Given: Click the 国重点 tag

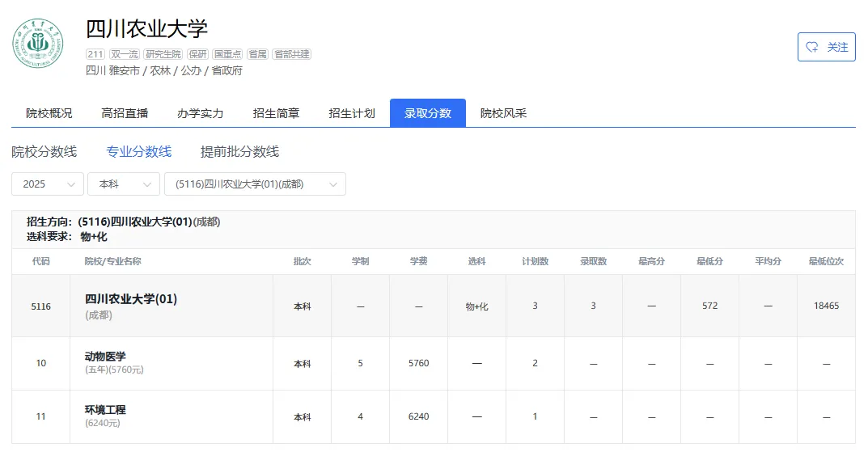Looking at the screenshot, I should [227, 54].
